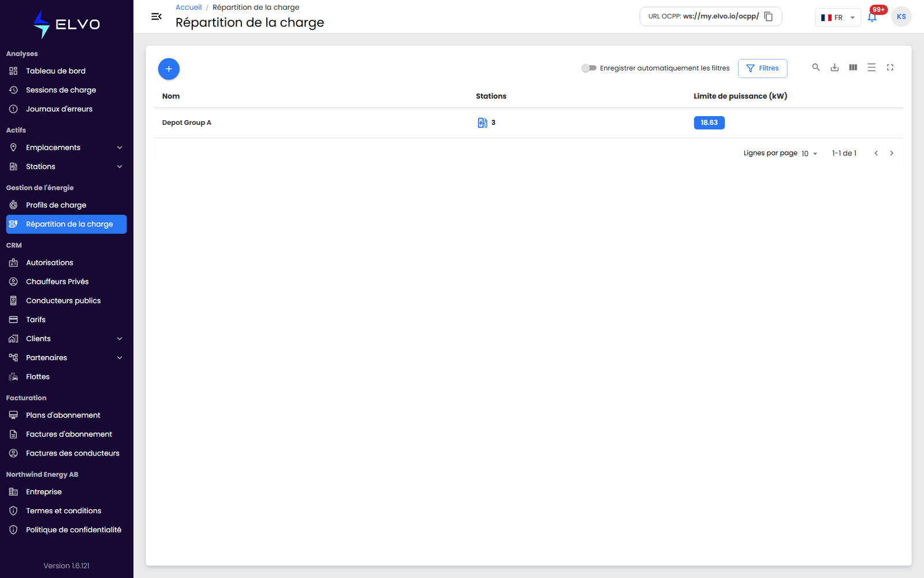
Task: Enter fullscreen with expand icon
Action: tap(890, 68)
